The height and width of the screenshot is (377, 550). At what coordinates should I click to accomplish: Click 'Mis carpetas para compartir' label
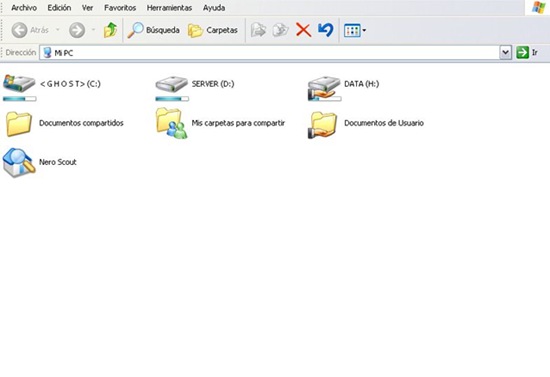coord(238,123)
